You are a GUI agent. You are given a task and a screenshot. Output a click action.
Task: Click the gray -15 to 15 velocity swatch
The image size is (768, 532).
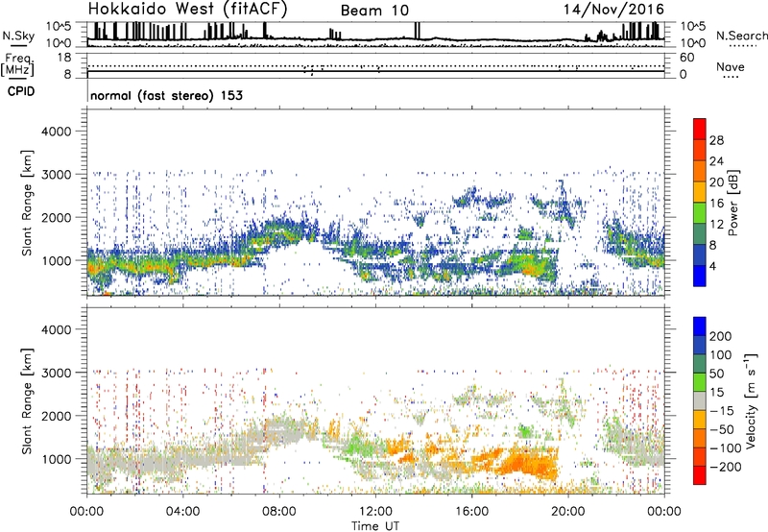700,400
